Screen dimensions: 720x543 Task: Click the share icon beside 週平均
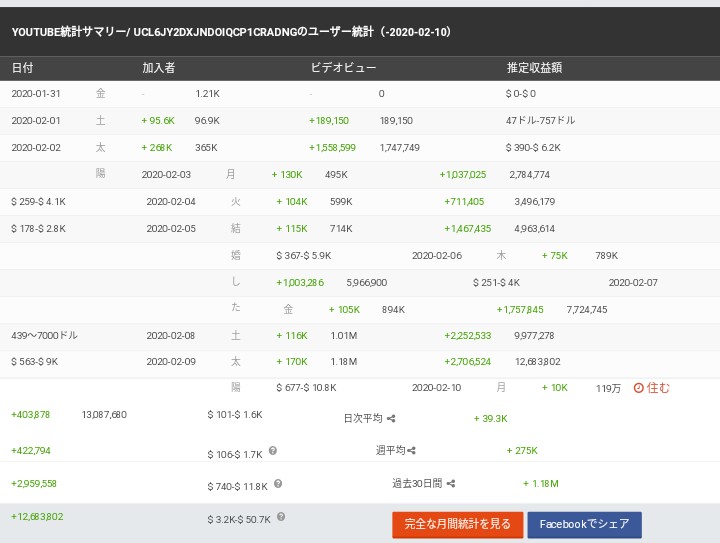click(x=411, y=451)
